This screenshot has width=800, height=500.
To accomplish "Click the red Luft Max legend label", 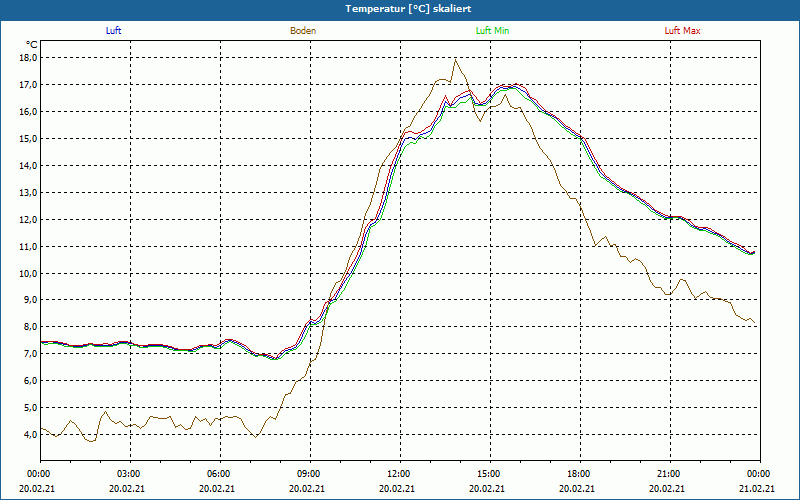I will (682, 31).
